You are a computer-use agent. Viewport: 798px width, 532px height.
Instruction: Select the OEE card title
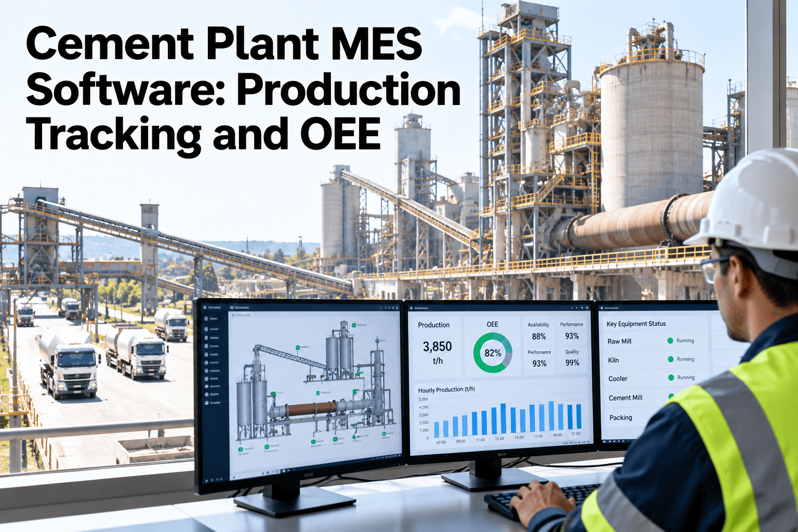(493, 324)
